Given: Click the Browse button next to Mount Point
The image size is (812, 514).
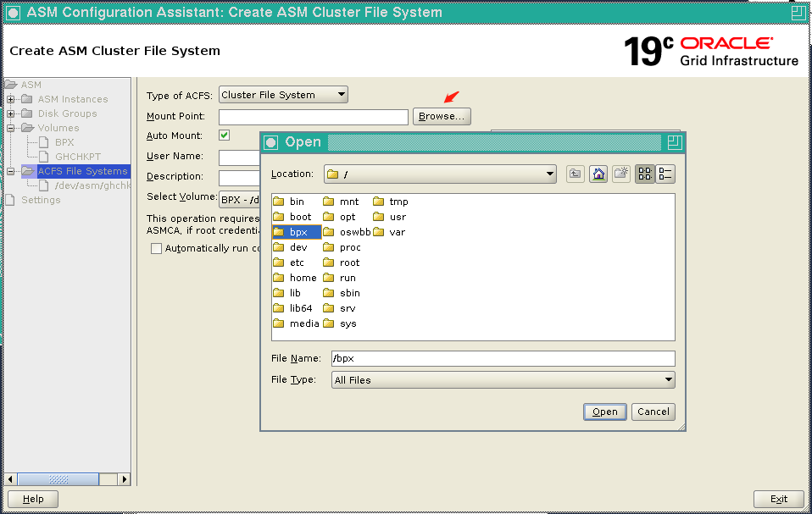Looking at the screenshot, I should click(x=441, y=116).
